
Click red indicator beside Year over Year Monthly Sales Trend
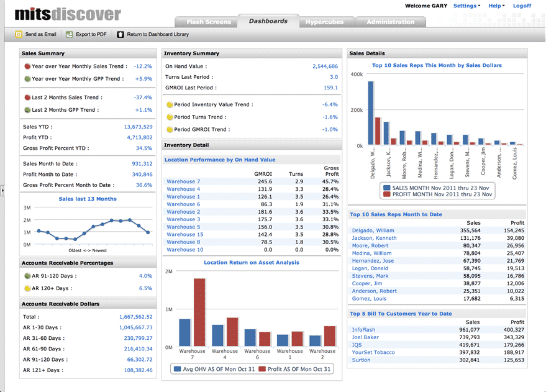pyautogui.click(x=27, y=66)
